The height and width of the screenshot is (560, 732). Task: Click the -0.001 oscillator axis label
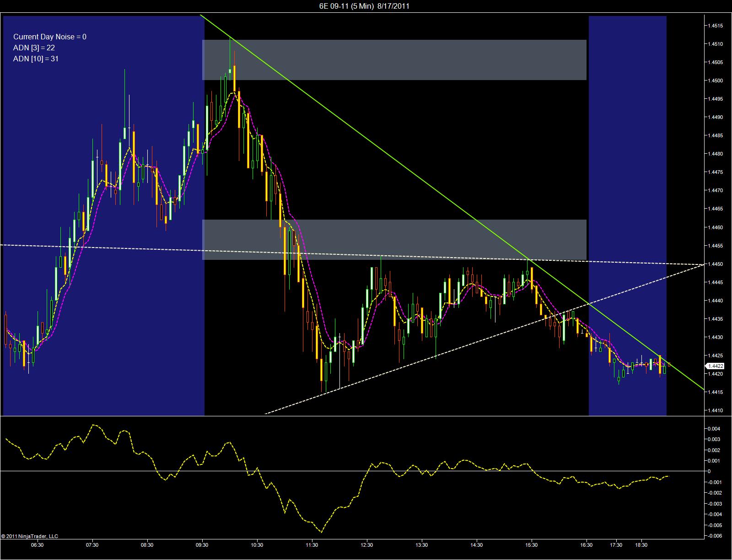click(715, 482)
